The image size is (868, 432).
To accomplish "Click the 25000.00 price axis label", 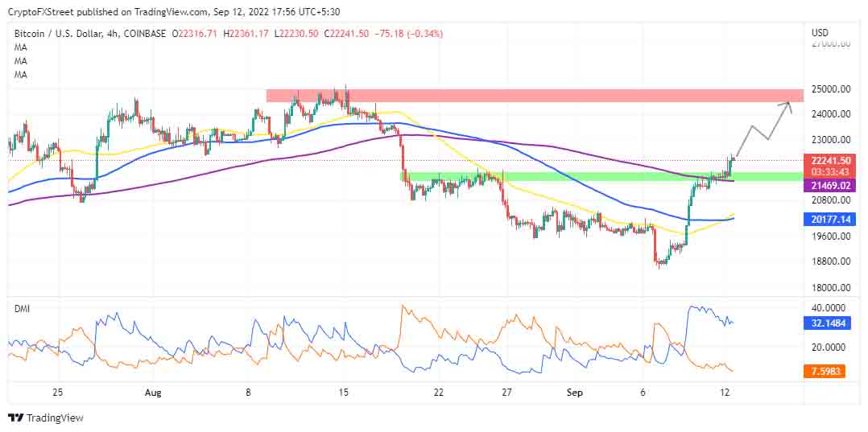I will (x=830, y=89).
